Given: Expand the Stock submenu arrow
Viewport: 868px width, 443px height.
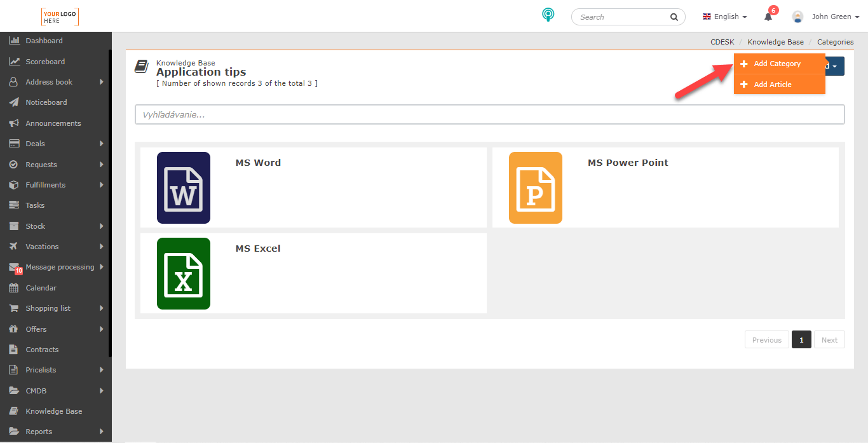Looking at the screenshot, I should (x=102, y=226).
